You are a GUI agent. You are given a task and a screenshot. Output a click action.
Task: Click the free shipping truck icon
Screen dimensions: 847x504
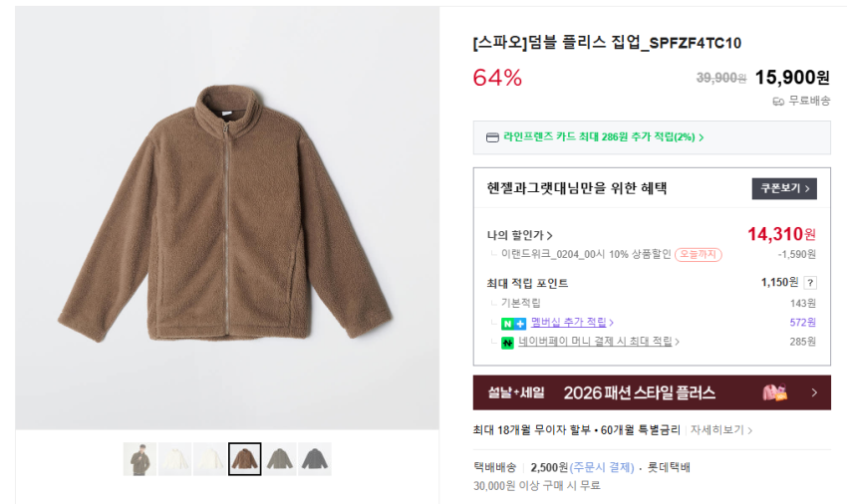(778, 101)
